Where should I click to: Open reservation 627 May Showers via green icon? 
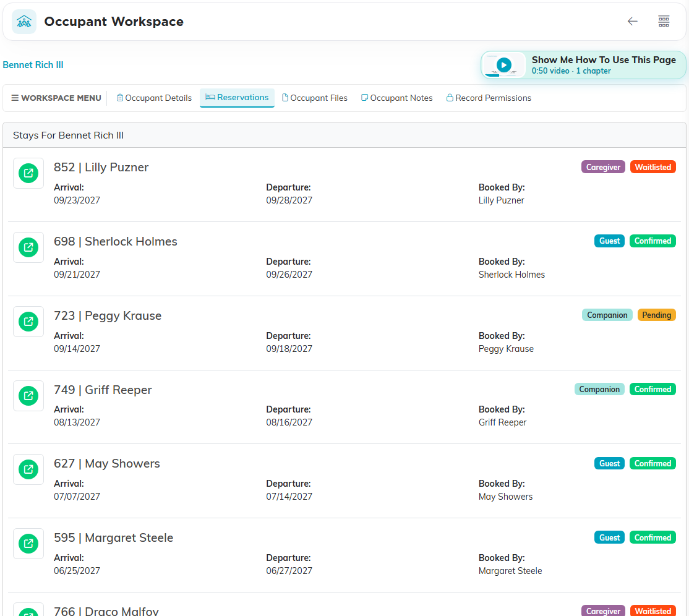[28, 469]
